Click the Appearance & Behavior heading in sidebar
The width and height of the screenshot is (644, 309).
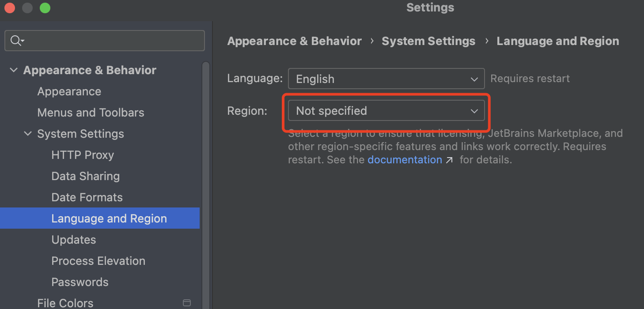[90, 70]
